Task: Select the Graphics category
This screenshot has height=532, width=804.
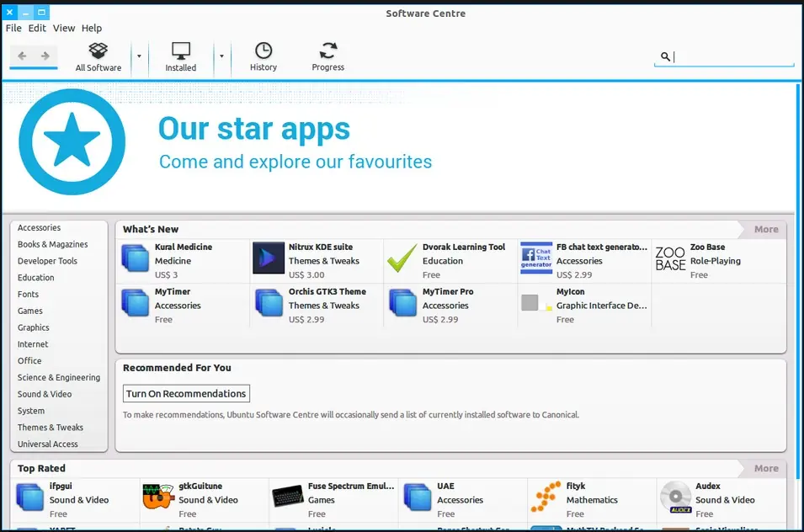Action: click(34, 327)
